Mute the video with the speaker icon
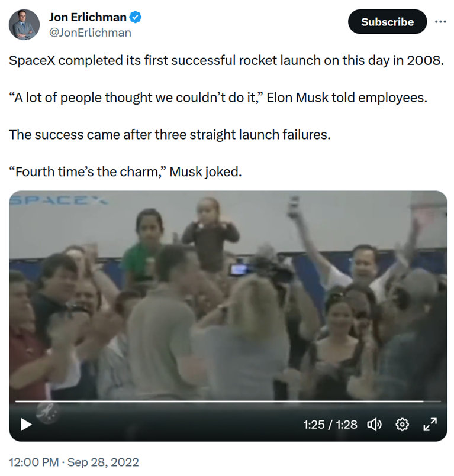454x476 pixels. (375, 424)
